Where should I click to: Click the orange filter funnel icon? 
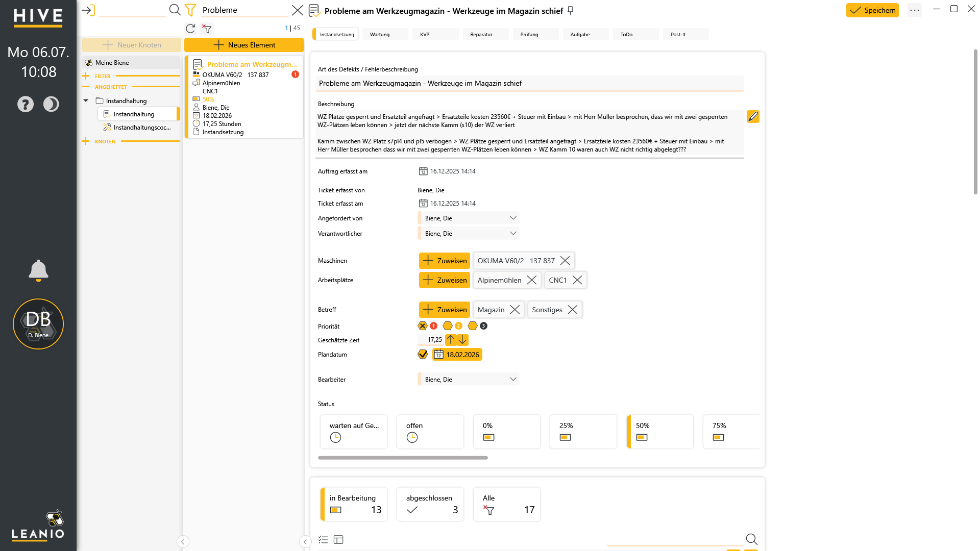(x=190, y=10)
